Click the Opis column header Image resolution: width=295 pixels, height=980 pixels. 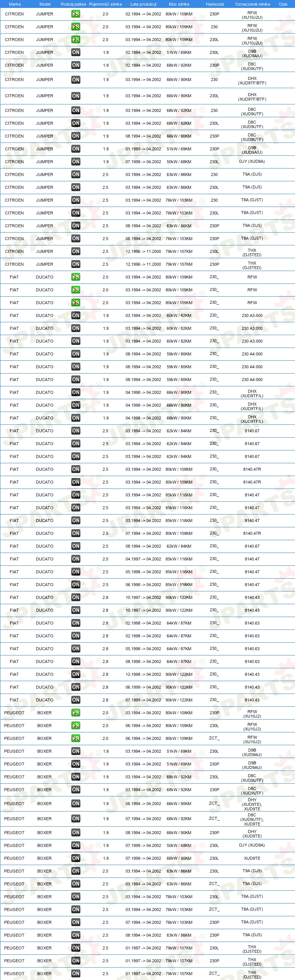coord(283,4)
